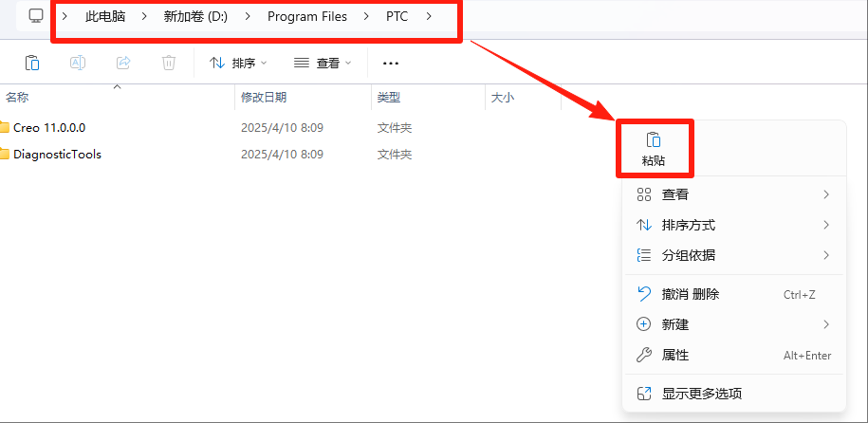Open the 查看 submenu in the context menu

click(734, 194)
